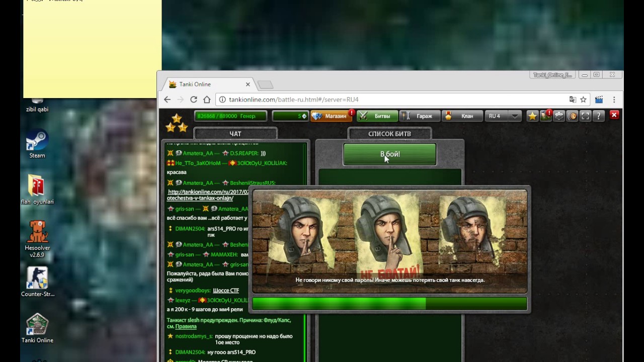Toggle the sound icon in game toolbar
This screenshot has width=644, height=362.
pyautogui.click(x=572, y=116)
